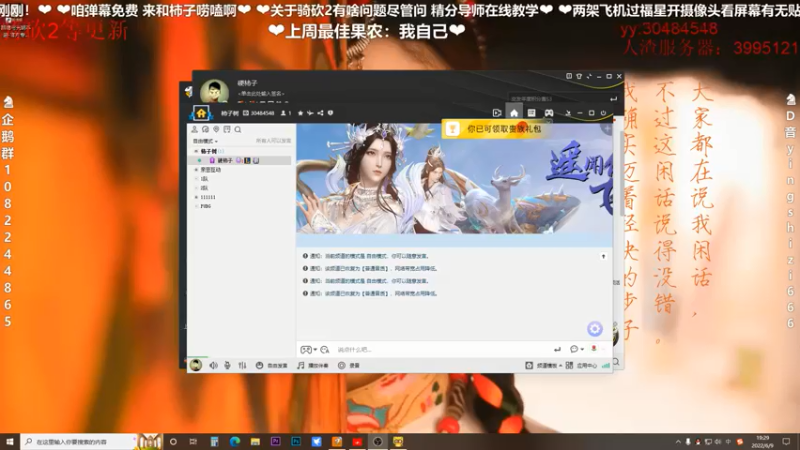Open the game controller dropdown by chat input
This screenshot has height=450, width=800.
pyautogui.click(x=308, y=349)
